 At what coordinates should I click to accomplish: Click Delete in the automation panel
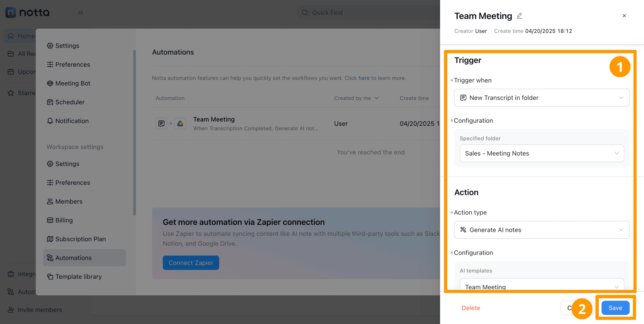[471, 308]
